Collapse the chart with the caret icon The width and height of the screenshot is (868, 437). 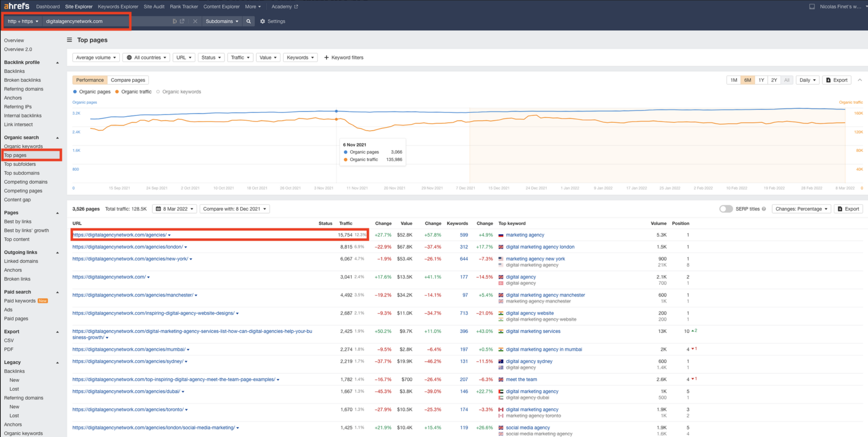point(860,80)
